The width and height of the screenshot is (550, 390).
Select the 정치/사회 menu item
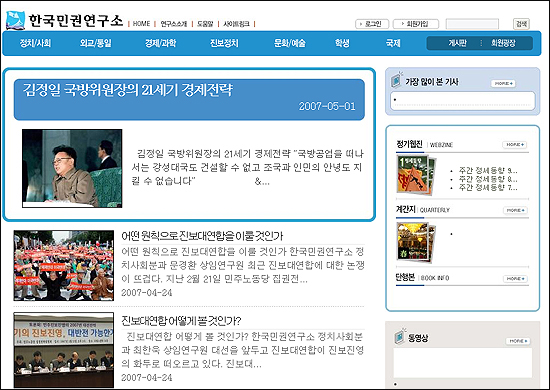tap(35, 43)
